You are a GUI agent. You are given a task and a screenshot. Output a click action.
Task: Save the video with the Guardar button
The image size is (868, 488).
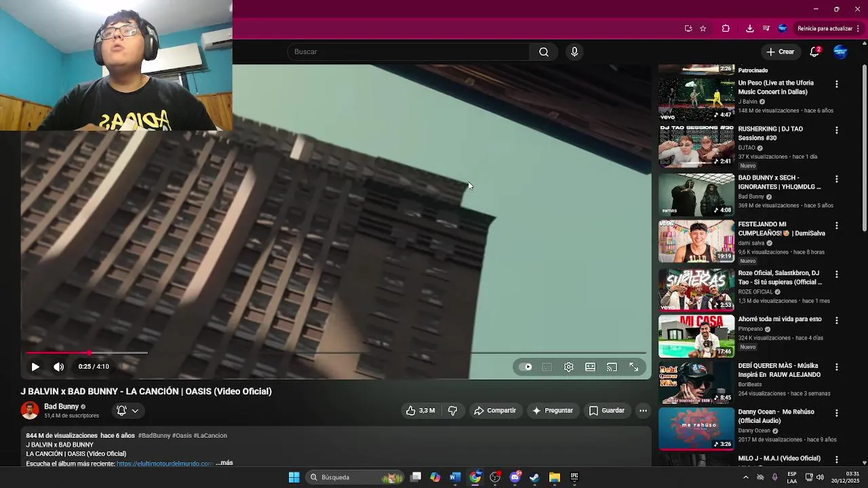[606, 411]
